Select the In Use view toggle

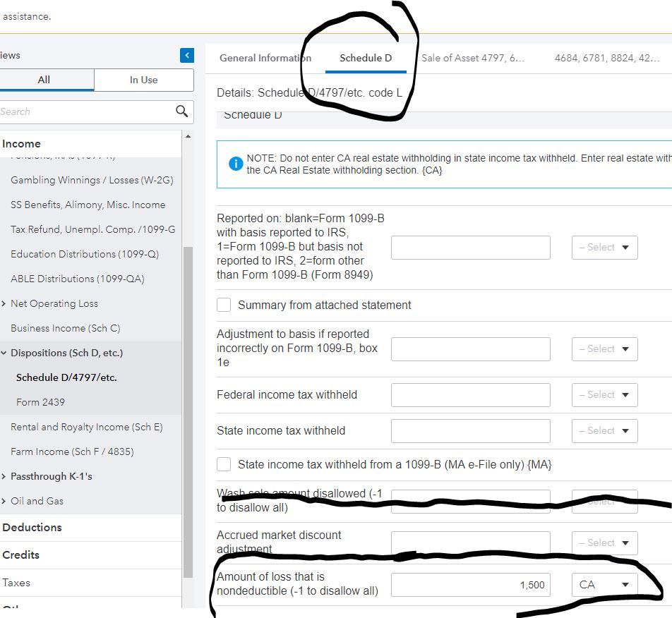(x=143, y=80)
